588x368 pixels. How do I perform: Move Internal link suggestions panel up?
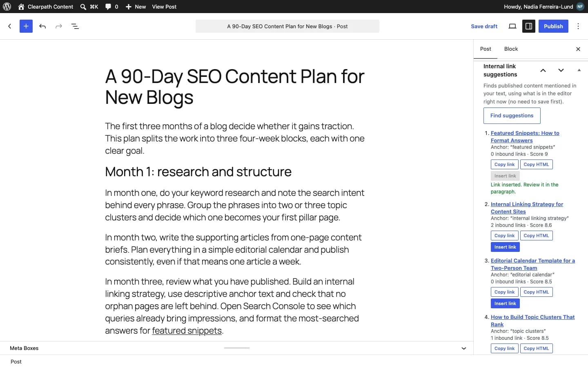pyautogui.click(x=543, y=70)
